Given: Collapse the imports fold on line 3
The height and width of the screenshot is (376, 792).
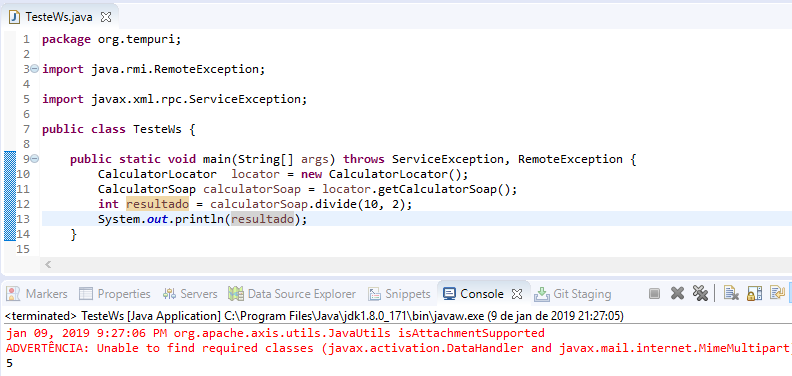Looking at the screenshot, I should pos(34,69).
